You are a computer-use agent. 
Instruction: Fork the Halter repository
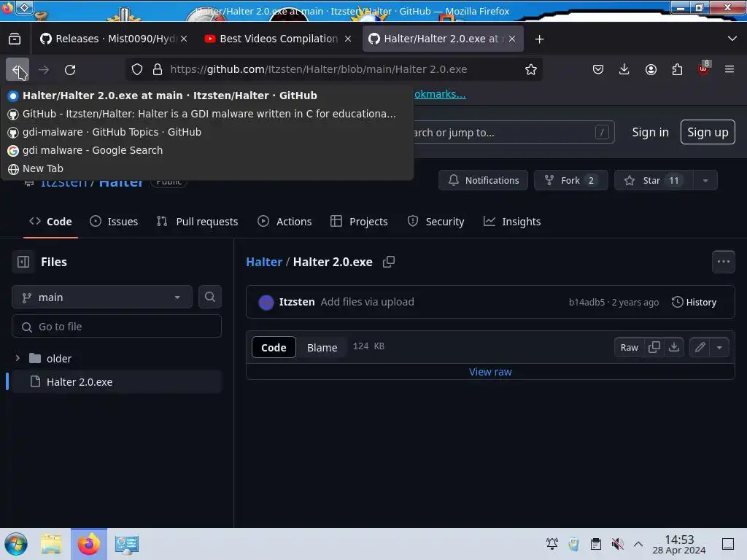coord(570,181)
